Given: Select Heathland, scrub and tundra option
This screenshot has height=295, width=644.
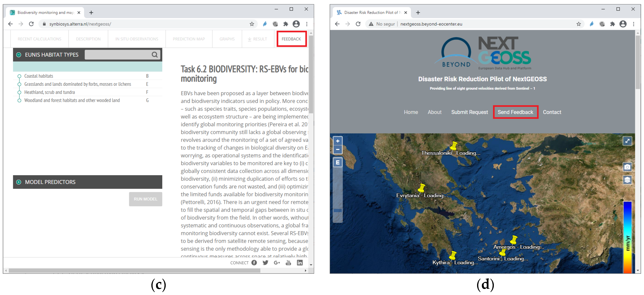Looking at the screenshot, I should click(x=50, y=92).
